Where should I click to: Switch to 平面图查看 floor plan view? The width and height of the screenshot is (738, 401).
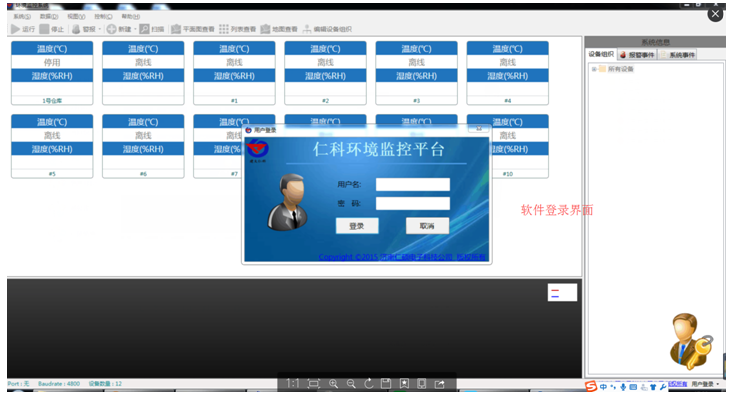pyautogui.click(x=193, y=29)
